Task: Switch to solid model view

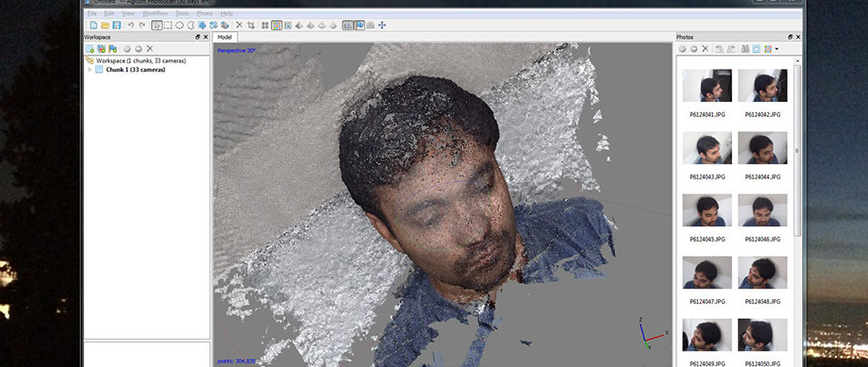Action: point(310,25)
